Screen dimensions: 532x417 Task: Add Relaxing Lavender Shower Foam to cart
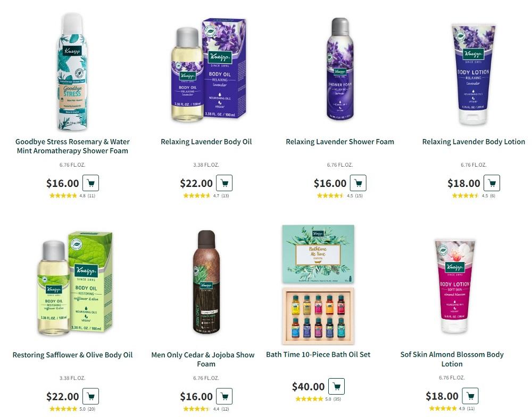pos(358,183)
